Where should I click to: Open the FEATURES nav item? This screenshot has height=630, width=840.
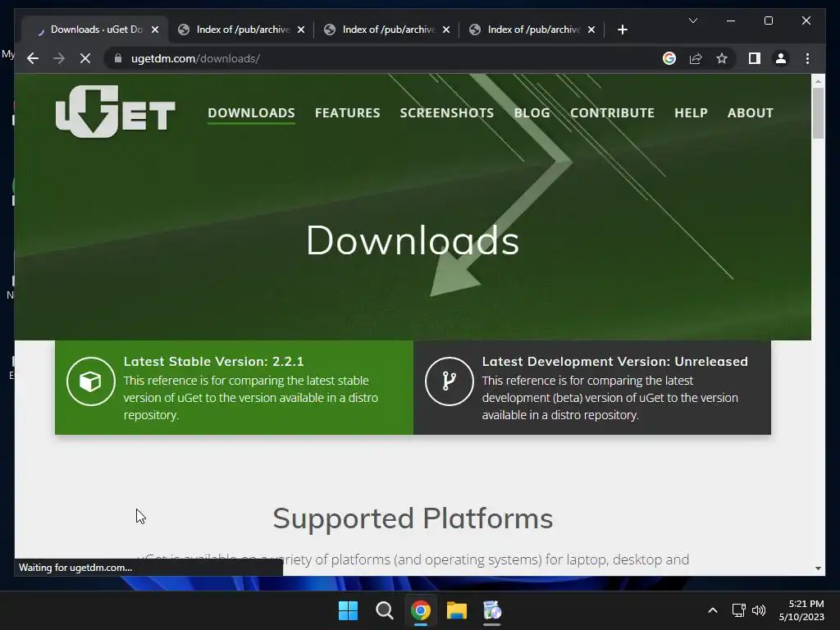click(x=347, y=113)
